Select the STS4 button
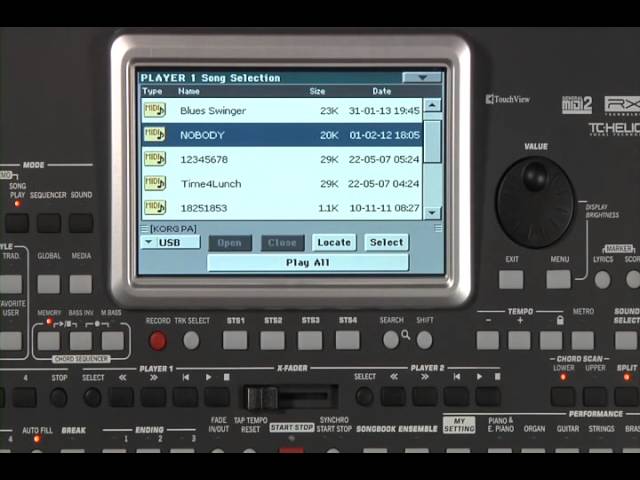Screen dimensions: 640x480 [348, 340]
